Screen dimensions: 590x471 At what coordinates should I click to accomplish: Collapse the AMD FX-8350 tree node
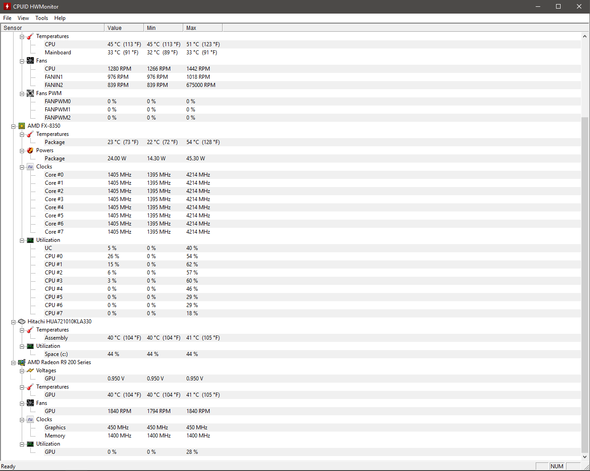(13, 126)
